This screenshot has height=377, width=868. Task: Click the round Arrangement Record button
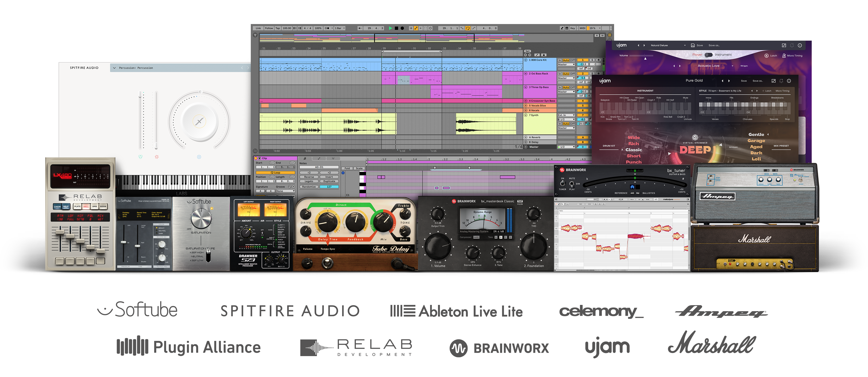pyautogui.click(x=402, y=28)
